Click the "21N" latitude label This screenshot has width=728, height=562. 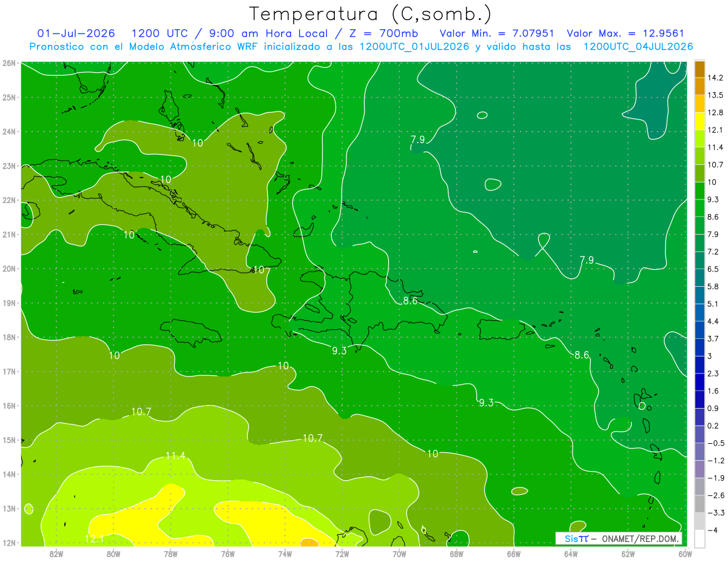(9, 235)
